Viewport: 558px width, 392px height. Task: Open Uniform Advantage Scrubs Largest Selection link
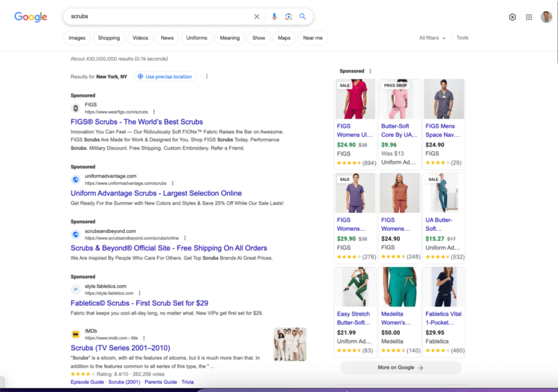click(156, 194)
